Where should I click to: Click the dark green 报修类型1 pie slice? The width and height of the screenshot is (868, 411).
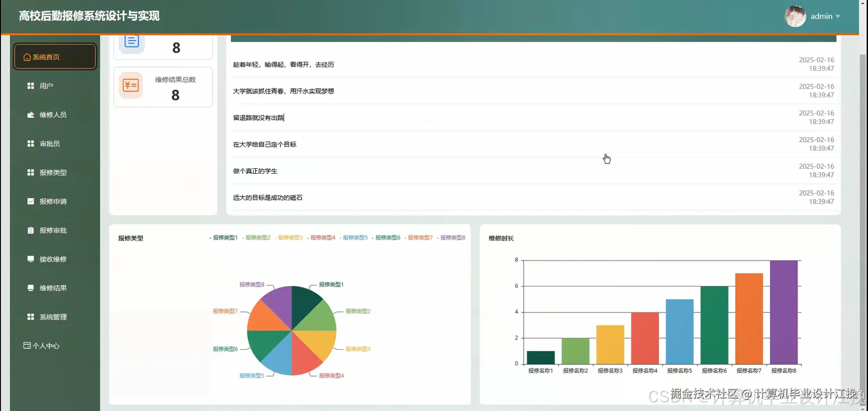[303, 302]
